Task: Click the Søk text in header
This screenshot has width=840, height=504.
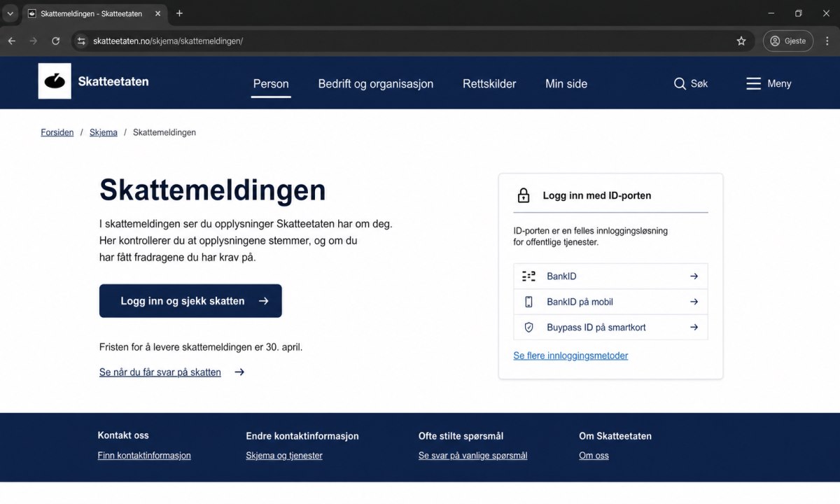Action: click(699, 83)
